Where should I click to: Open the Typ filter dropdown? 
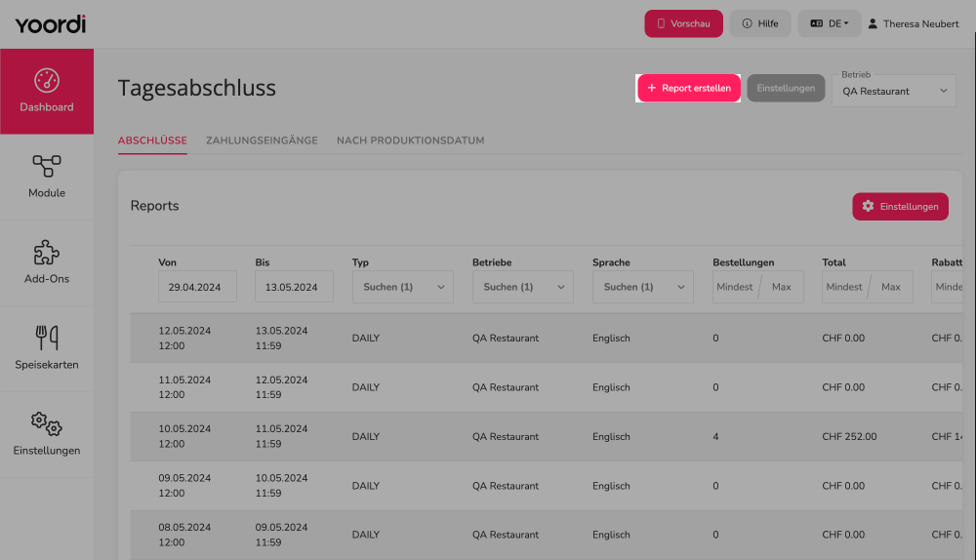point(403,287)
